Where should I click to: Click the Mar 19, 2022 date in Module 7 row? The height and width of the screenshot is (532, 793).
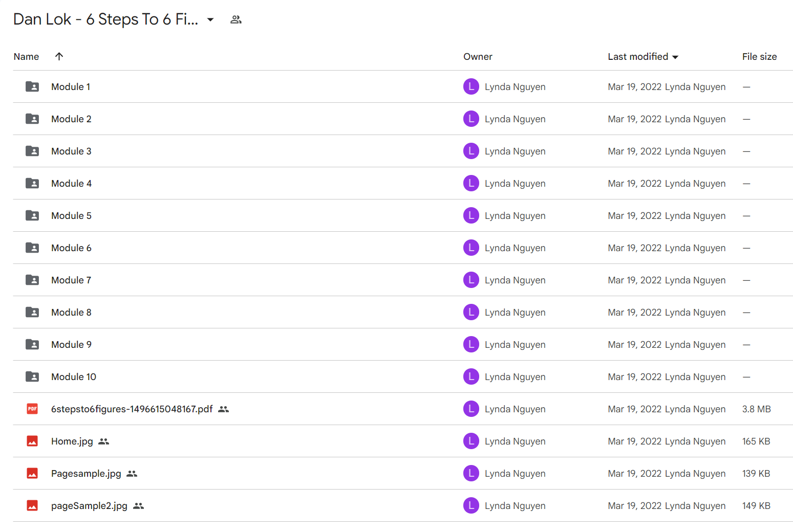pos(635,280)
